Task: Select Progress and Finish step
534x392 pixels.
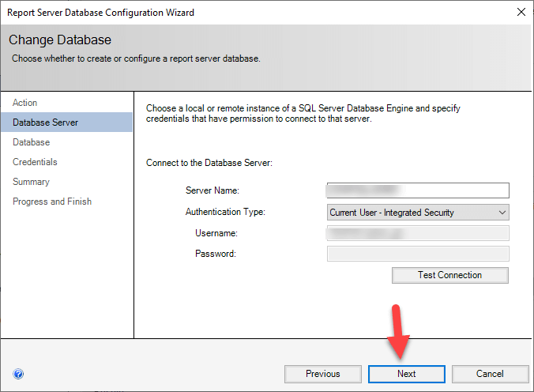Action: [52, 202]
